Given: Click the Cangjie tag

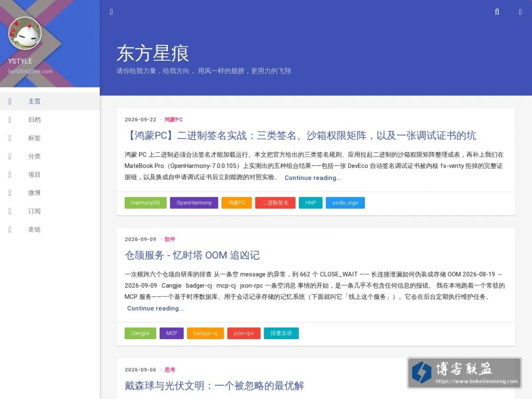Looking at the screenshot, I should point(141,333).
